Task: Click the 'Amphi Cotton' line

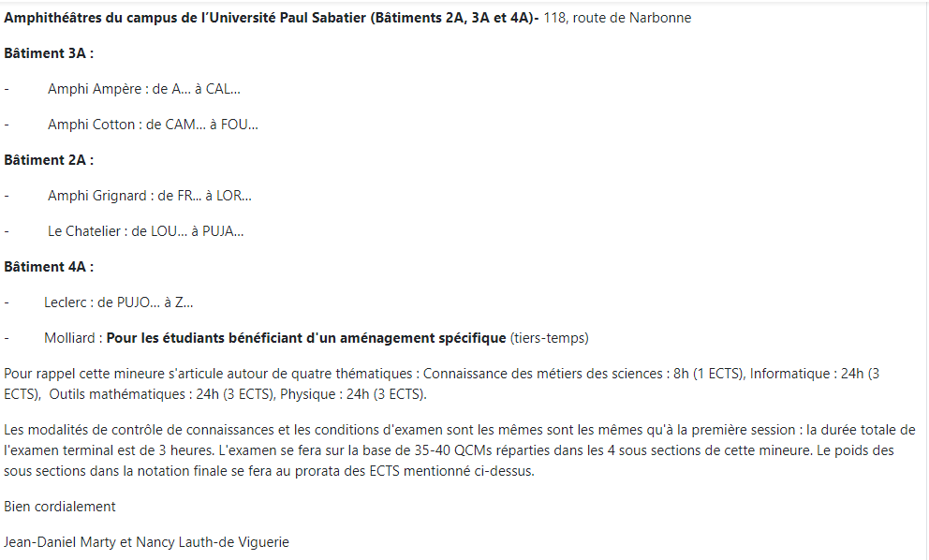Action: [x=153, y=125]
